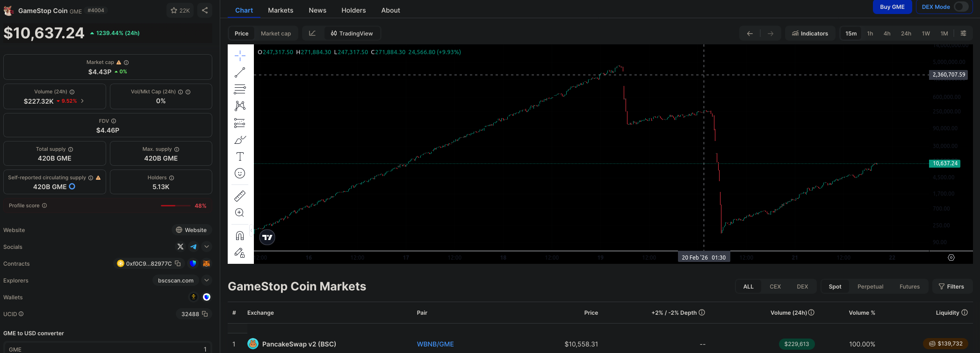980x353 pixels.
Task: Open the Trust Wallet shield in Wallets
Action: 207,297
